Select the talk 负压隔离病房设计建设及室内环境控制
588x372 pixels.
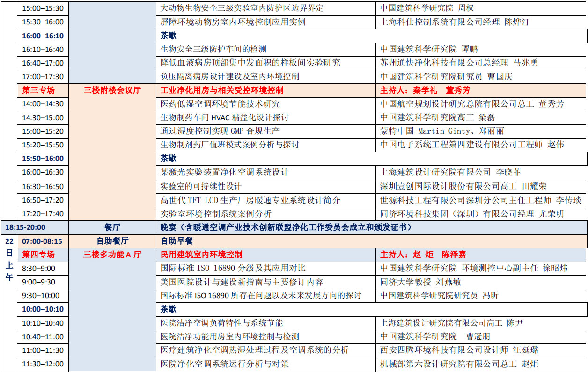point(230,76)
